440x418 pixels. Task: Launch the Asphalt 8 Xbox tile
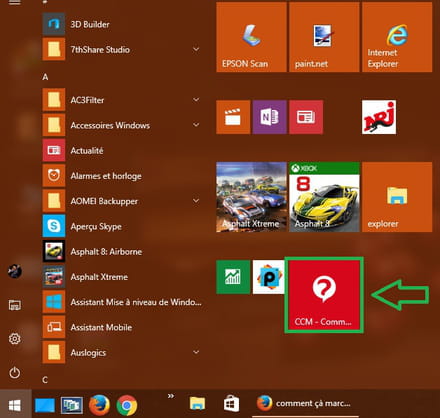click(324, 197)
